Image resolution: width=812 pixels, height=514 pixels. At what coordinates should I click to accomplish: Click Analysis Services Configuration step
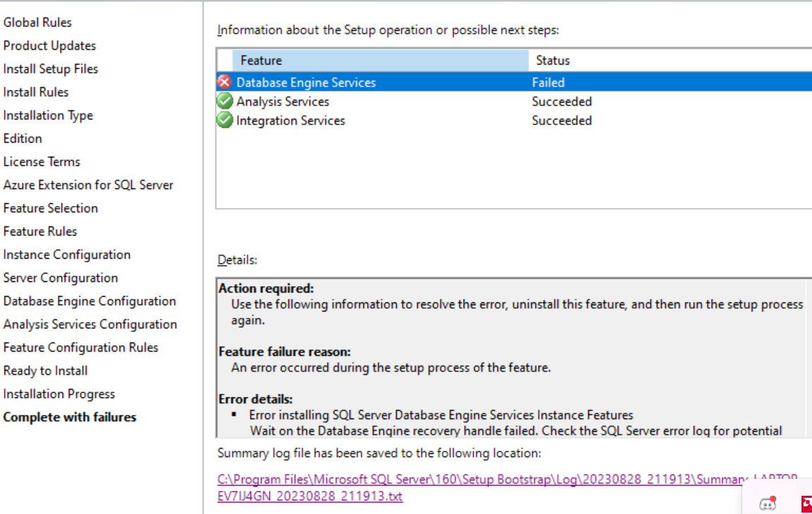click(90, 325)
